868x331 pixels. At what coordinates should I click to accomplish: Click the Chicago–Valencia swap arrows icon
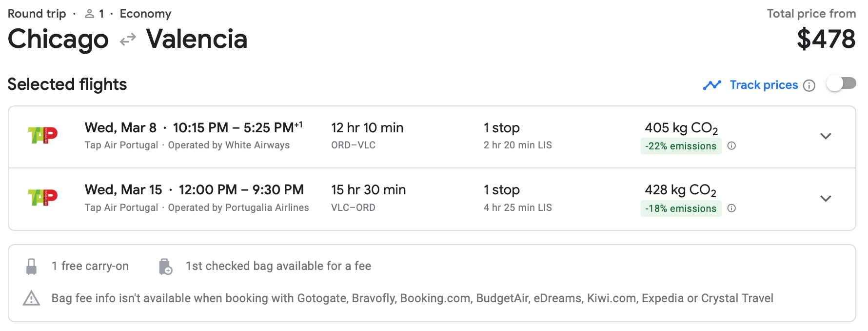[128, 39]
